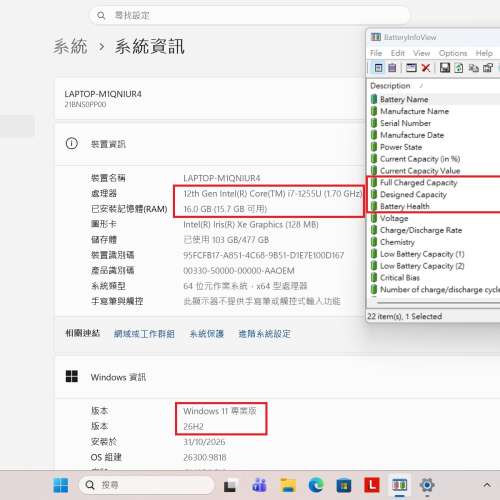Collapse the 裝置資訊 section header
The height and width of the screenshot is (500, 500).
click(x=210, y=144)
